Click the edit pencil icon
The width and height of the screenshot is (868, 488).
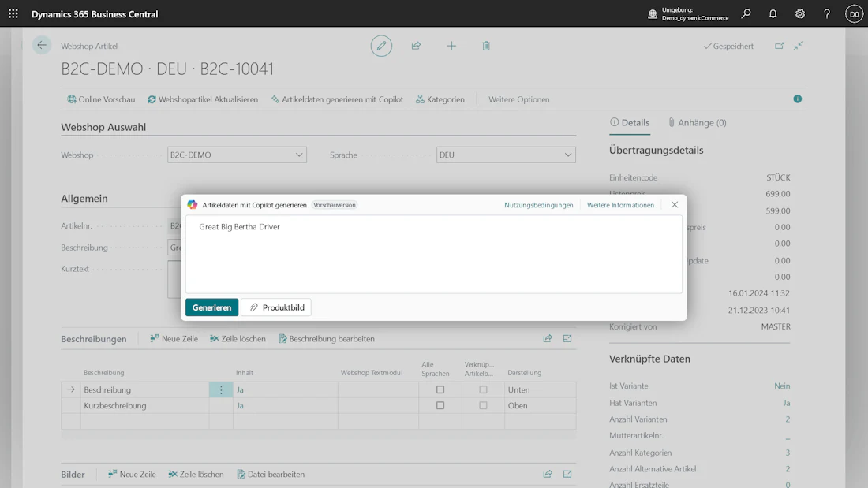click(x=381, y=46)
